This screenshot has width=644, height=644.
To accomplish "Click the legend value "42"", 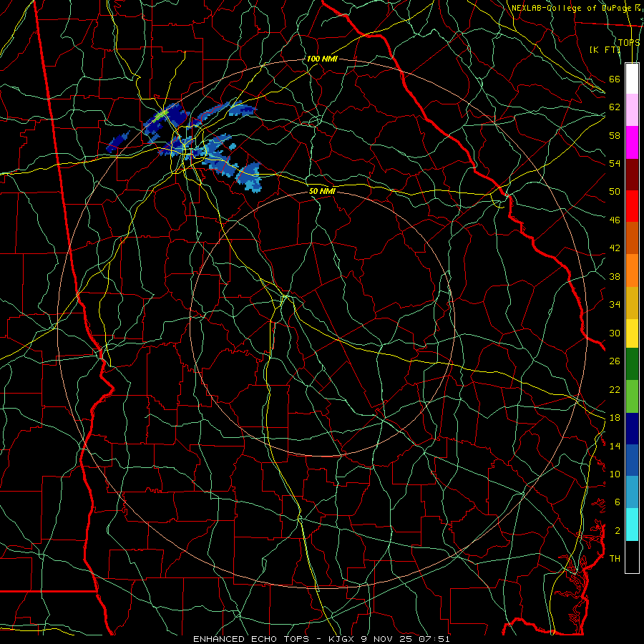I will (x=615, y=248).
